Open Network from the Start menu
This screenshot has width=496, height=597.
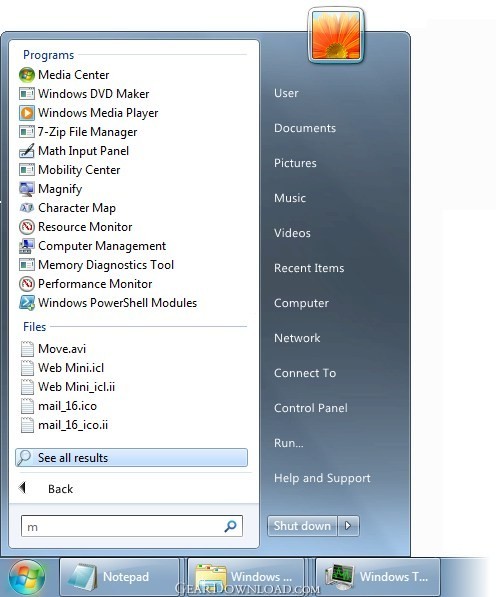[x=297, y=338]
